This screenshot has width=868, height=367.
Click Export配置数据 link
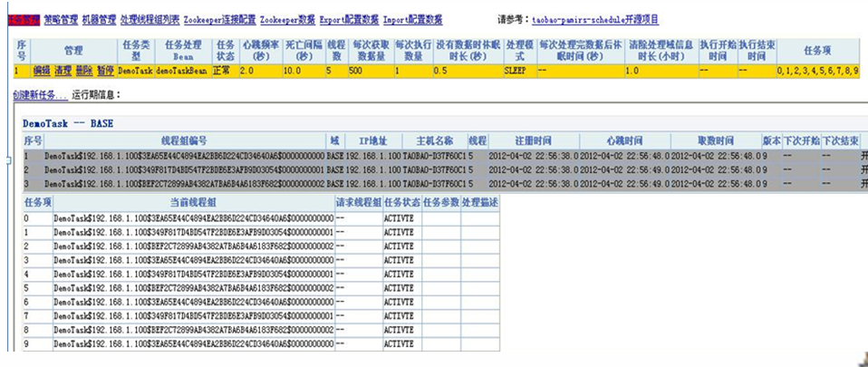coord(349,20)
